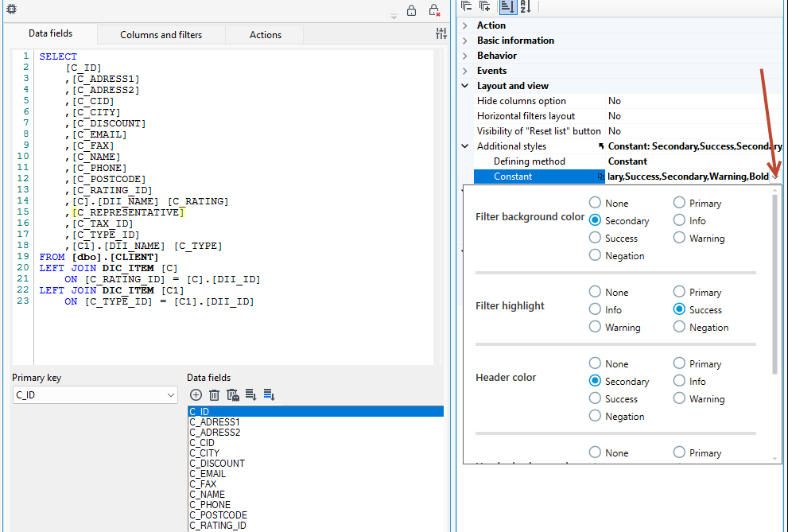The width and height of the screenshot is (788, 532).
Task: Click the collapse-all icon in the properties toolbar
Action: 467,6
